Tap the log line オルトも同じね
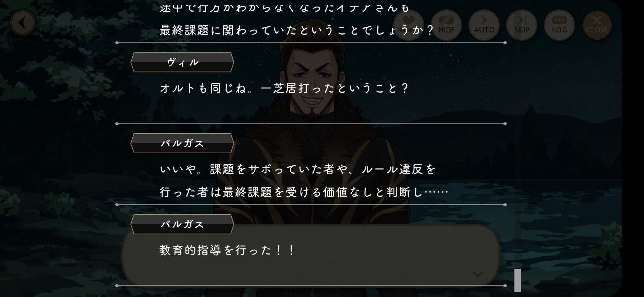Viewport: 644px width, 297px height. 284,88
